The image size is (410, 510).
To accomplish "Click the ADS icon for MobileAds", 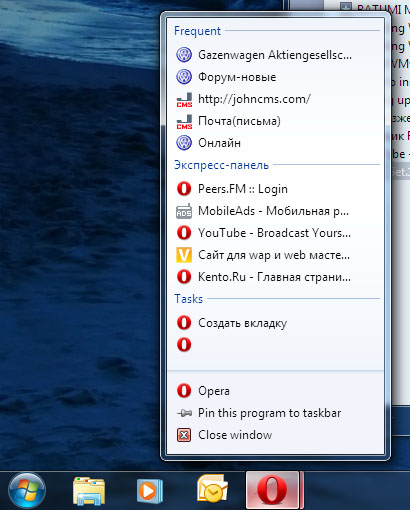I will pos(184,211).
